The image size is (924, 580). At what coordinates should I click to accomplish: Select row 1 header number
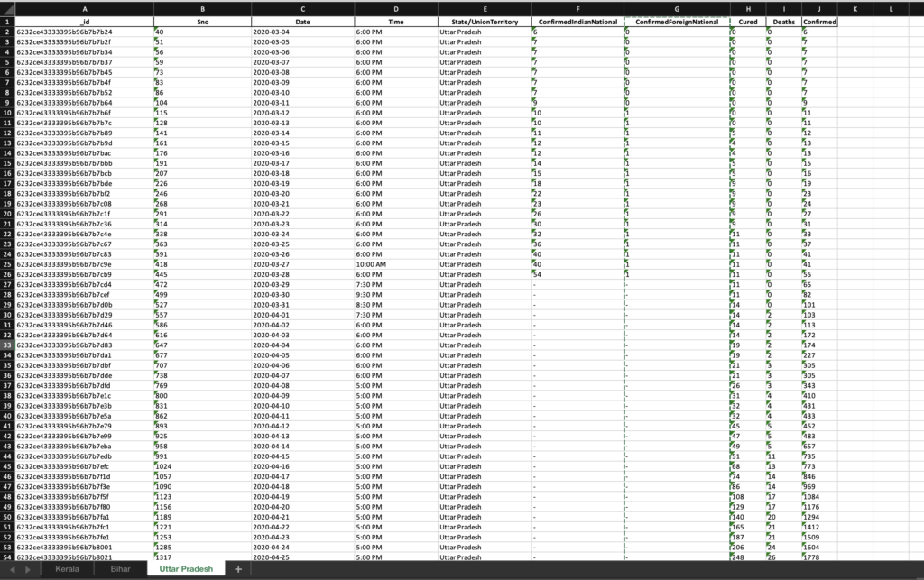pos(7,21)
